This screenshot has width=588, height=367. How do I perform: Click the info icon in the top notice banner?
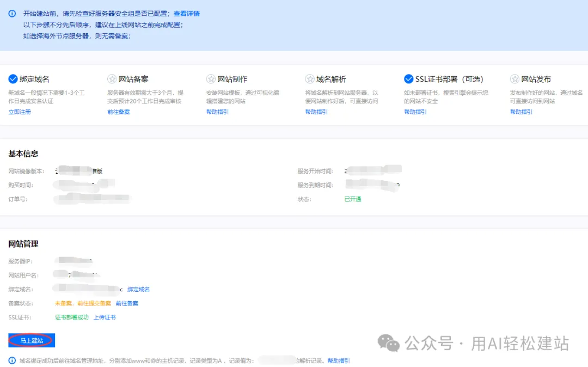pos(12,13)
